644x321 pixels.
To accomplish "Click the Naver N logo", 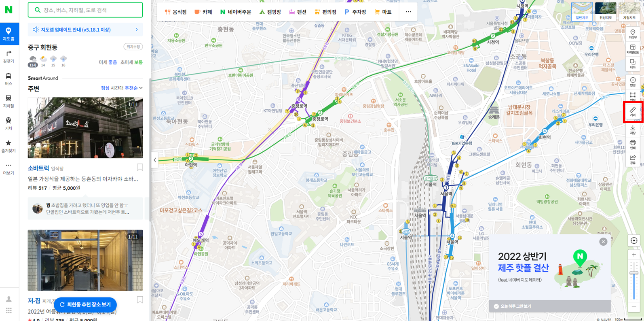I will click(x=8, y=10).
